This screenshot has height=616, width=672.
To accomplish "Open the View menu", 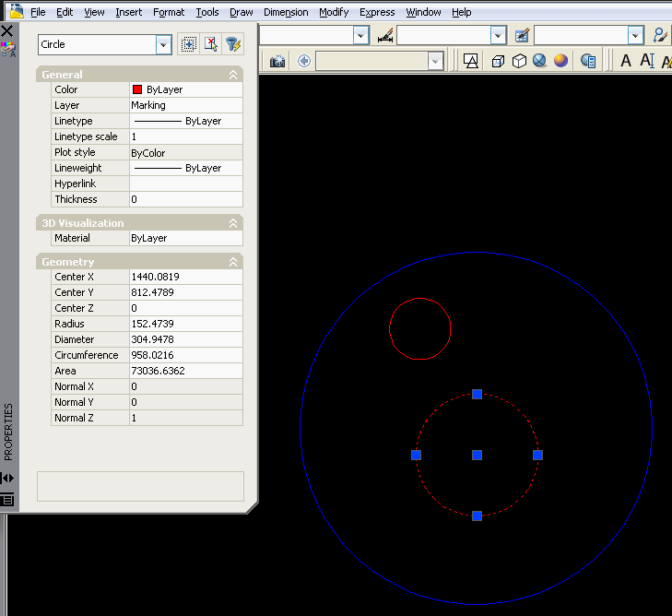I will click(x=94, y=12).
